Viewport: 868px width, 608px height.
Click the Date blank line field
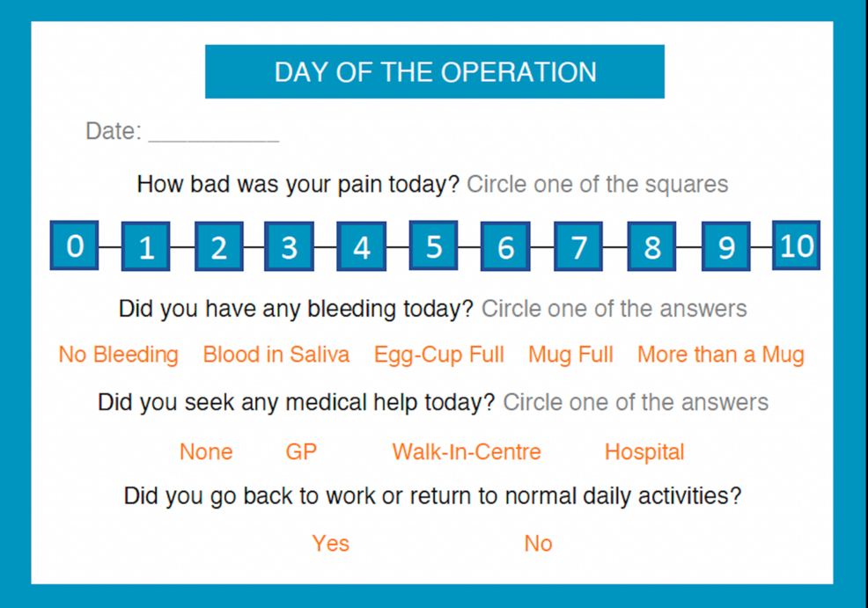214,133
